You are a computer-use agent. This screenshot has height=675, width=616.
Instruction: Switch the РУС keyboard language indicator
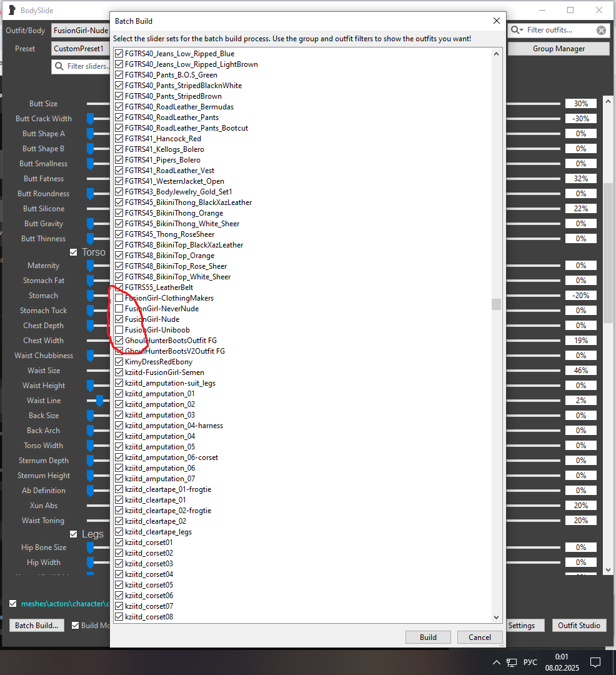click(530, 662)
